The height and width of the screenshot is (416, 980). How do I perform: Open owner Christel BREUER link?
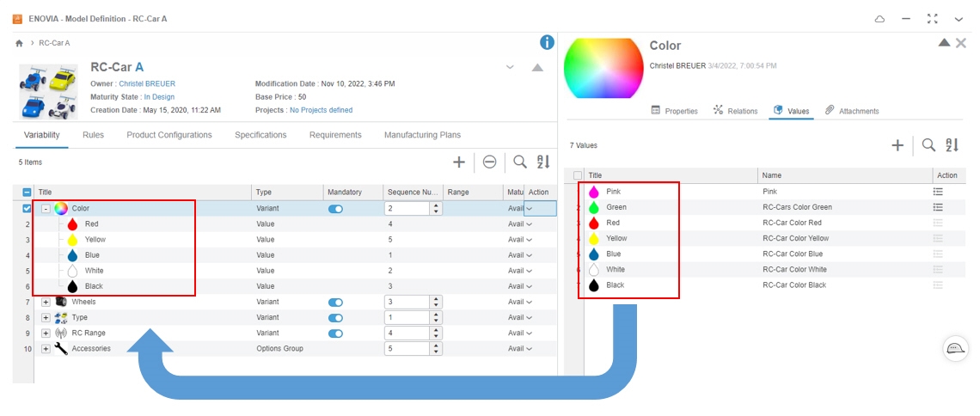click(x=148, y=83)
